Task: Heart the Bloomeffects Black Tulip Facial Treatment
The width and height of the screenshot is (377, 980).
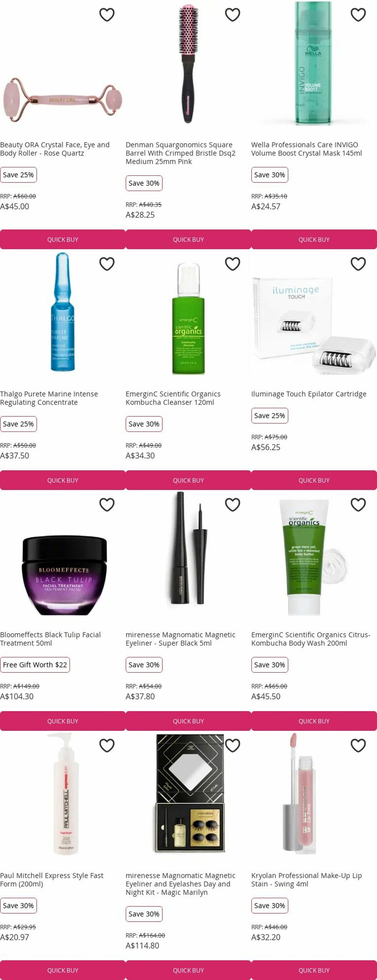Action: [107, 505]
